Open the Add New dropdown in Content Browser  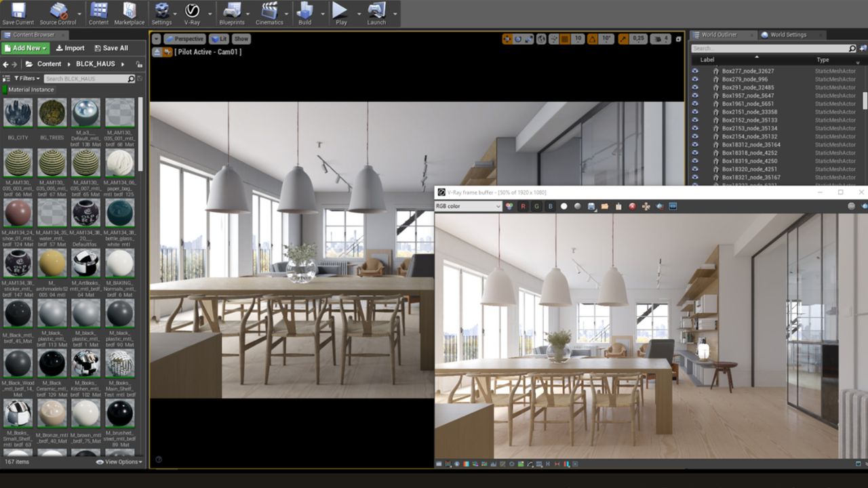click(25, 47)
